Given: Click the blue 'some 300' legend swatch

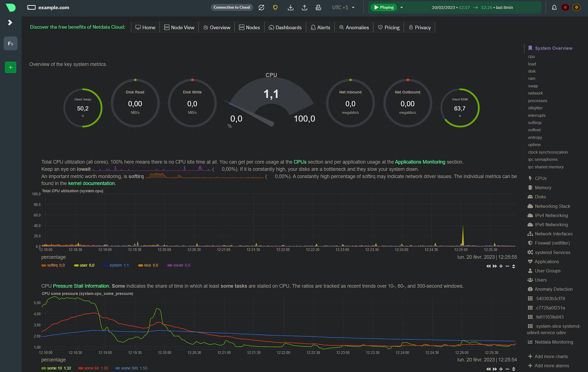Looking at the screenshot, I should [x=118, y=368].
